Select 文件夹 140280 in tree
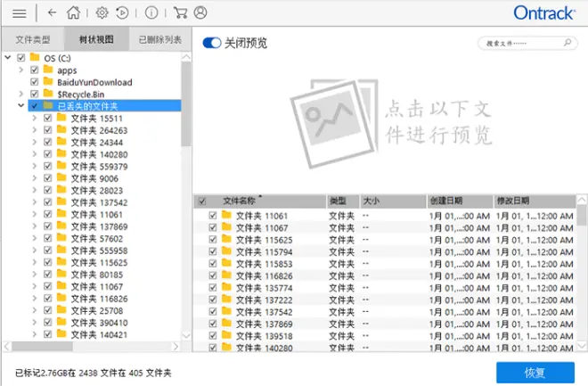Viewport: 588px width, 386px height. [100, 154]
